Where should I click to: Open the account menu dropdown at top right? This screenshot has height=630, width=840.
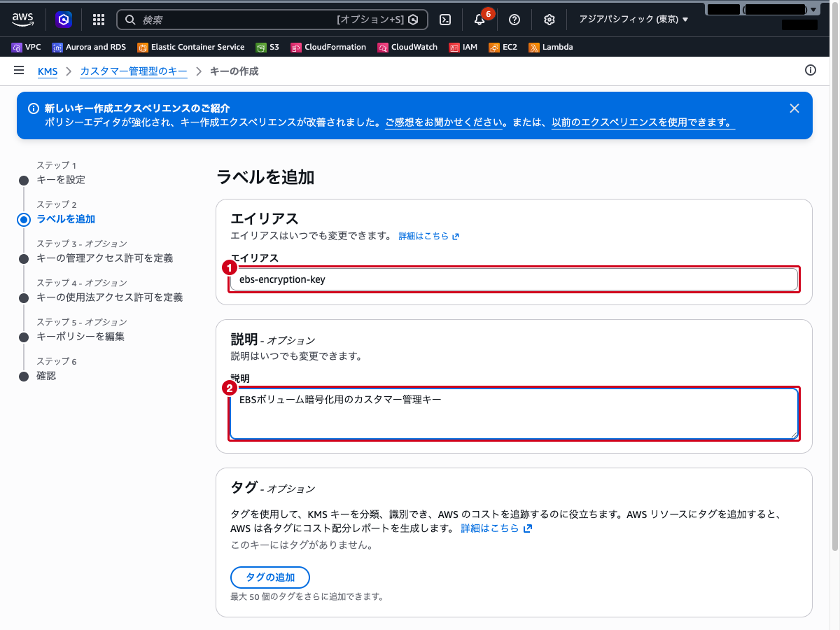point(762,10)
